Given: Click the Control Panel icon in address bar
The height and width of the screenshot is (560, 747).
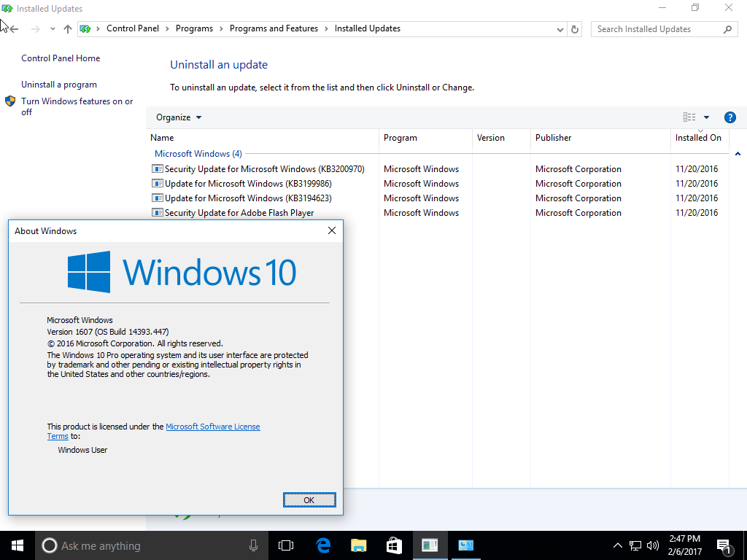Looking at the screenshot, I should 85,29.
